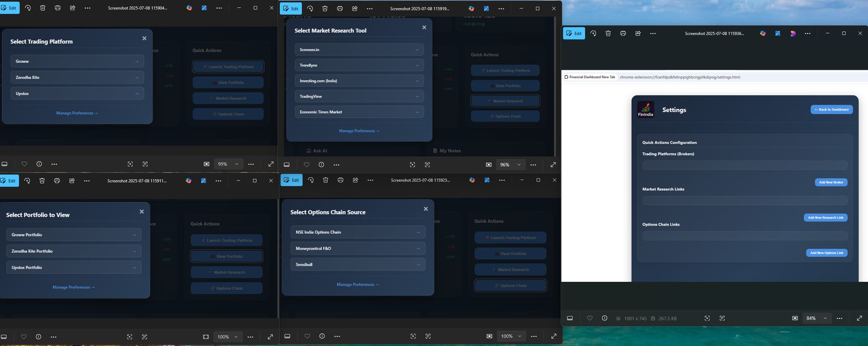The width and height of the screenshot is (868, 346).
Task: Open Designer in the 115919 Photos window
Action: pyautogui.click(x=486, y=9)
